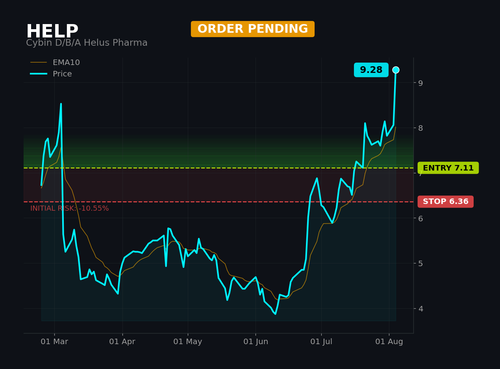Click the latest price marker dot
The height and width of the screenshot is (369, 500).
396,70
